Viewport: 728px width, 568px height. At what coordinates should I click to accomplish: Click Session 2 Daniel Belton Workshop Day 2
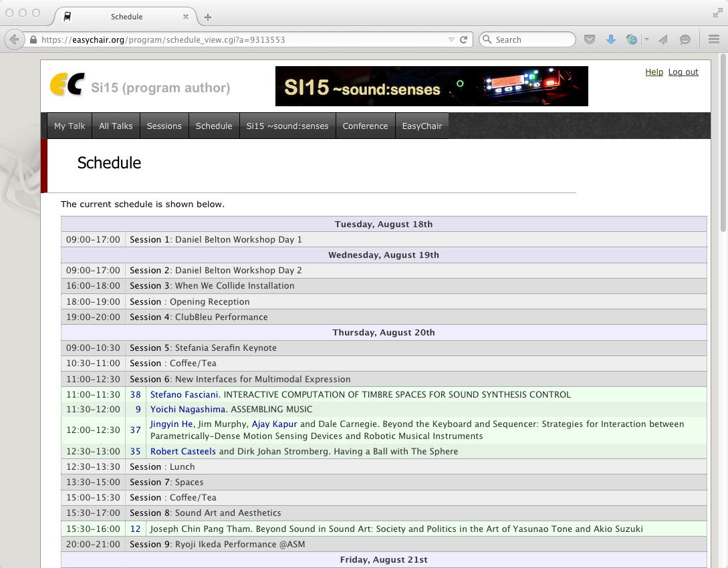(x=384, y=270)
